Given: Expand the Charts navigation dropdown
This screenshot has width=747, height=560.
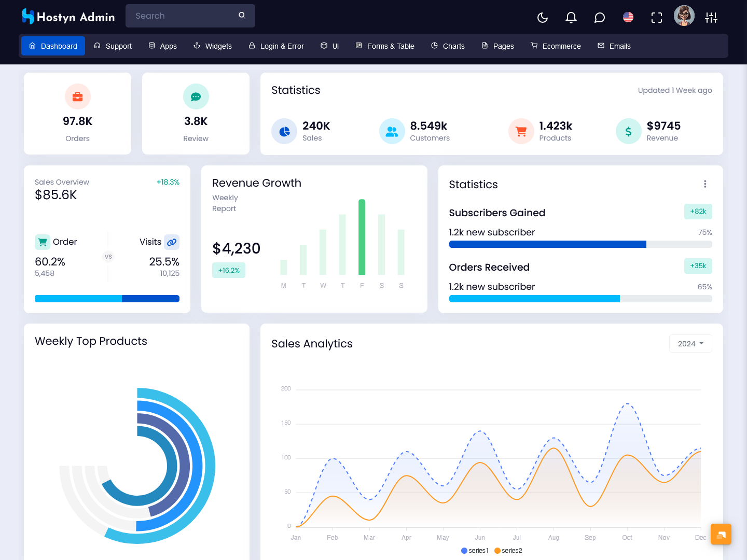Looking at the screenshot, I should click(448, 46).
